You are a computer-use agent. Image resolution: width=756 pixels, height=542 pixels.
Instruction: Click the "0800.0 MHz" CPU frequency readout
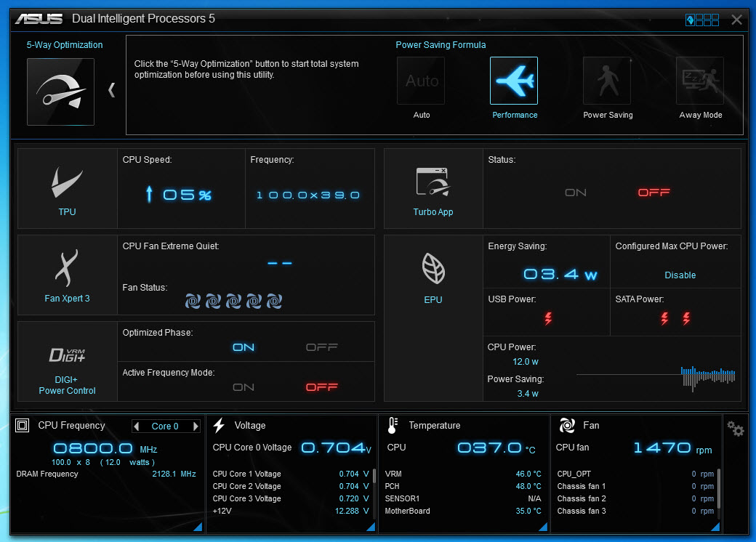(x=105, y=448)
